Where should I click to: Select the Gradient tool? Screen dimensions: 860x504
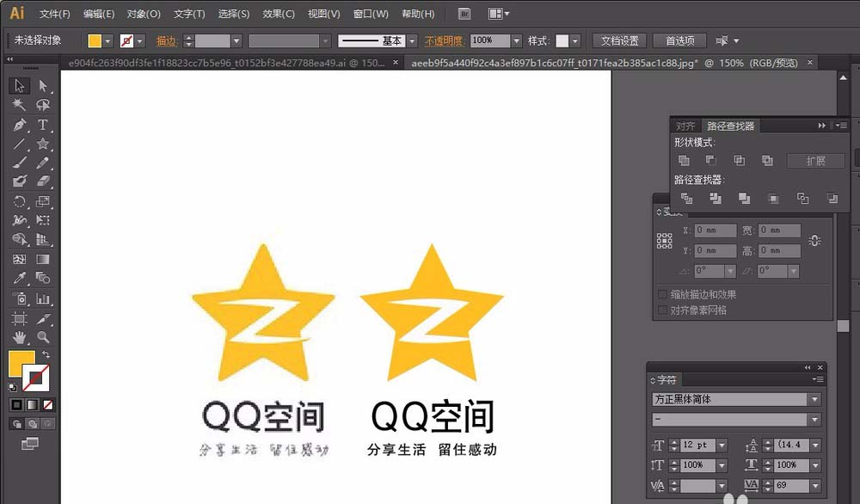[43, 259]
